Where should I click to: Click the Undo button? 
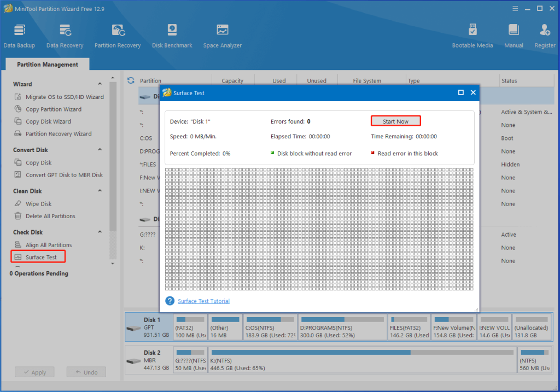pos(86,372)
